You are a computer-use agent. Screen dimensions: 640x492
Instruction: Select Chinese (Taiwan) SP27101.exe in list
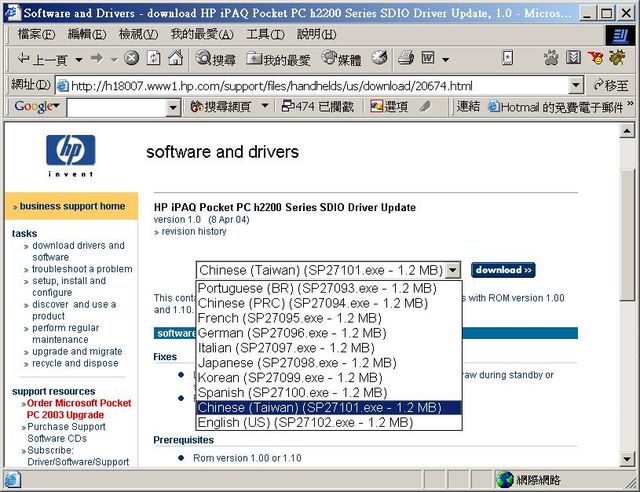click(329, 407)
